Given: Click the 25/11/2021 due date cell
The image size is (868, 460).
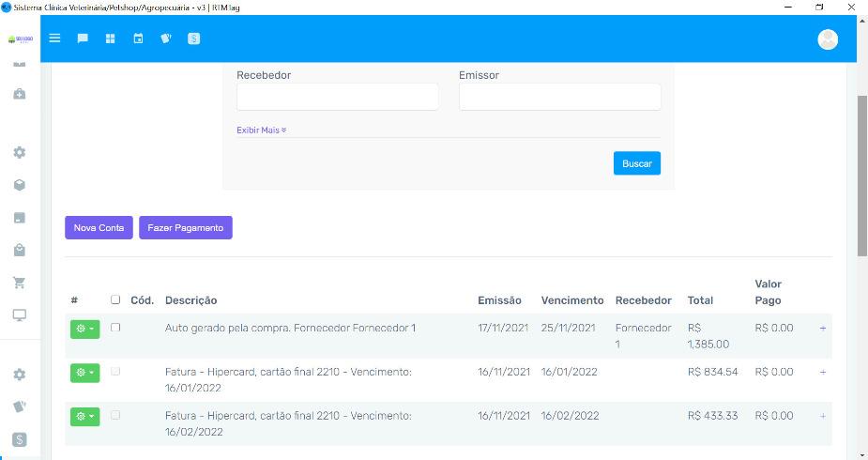Looking at the screenshot, I should (x=568, y=328).
